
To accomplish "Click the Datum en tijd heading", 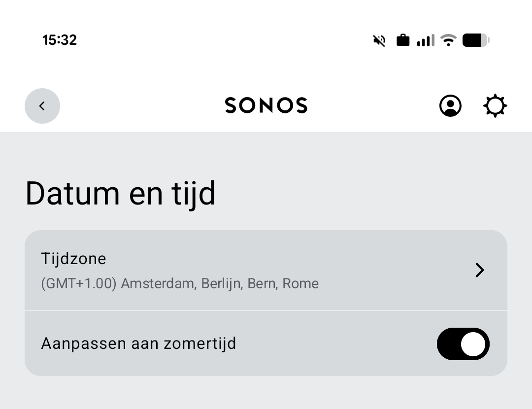I will [x=120, y=193].
